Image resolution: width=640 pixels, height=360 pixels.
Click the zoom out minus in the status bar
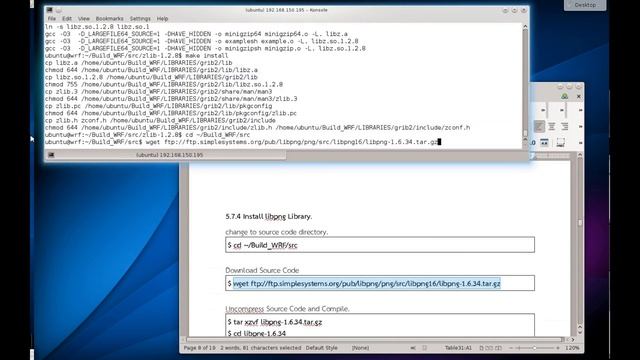511,348
